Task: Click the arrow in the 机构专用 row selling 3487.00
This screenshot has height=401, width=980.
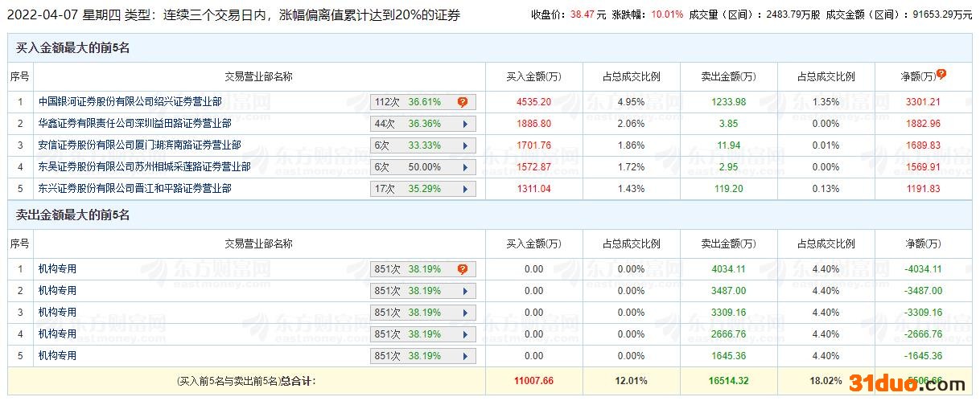Action: (465, 291)
